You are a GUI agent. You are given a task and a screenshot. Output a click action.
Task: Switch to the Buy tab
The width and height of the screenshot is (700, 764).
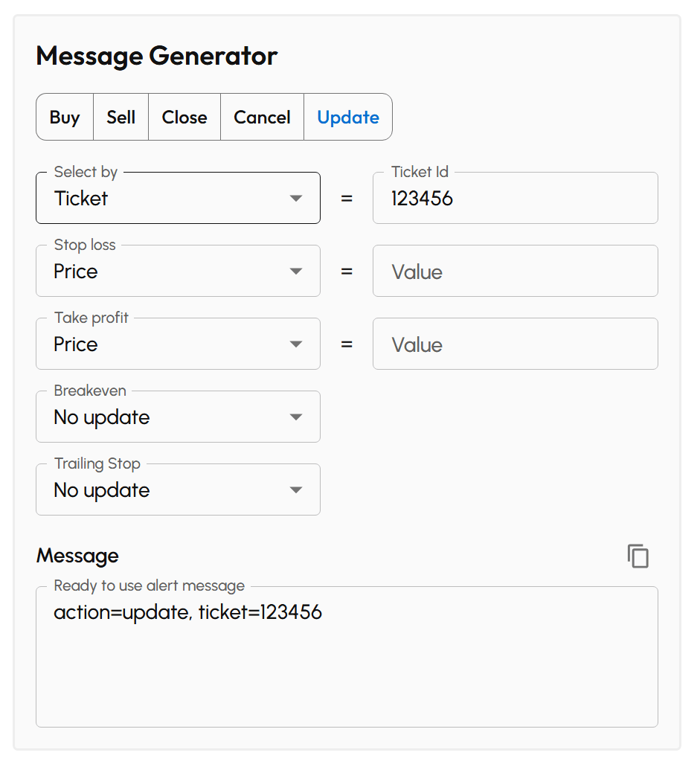65,117
